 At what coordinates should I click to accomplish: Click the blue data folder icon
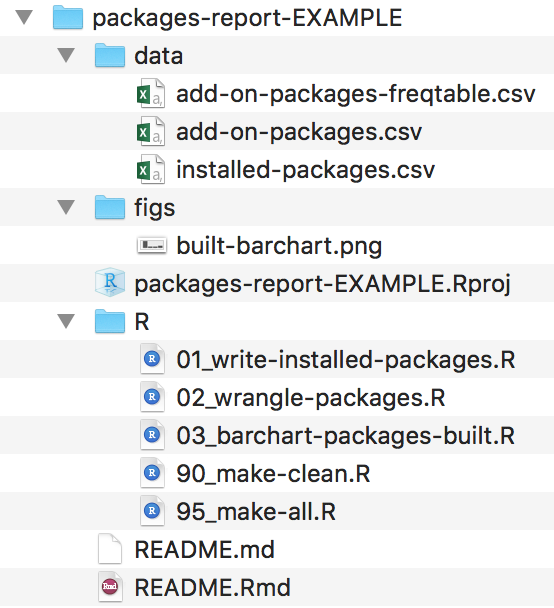(x=110, y=55)
